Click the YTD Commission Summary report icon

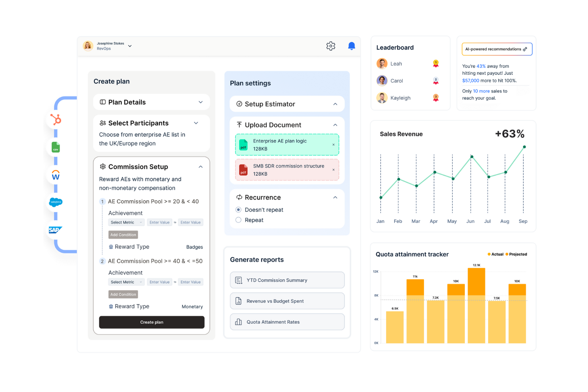point(239,280)
